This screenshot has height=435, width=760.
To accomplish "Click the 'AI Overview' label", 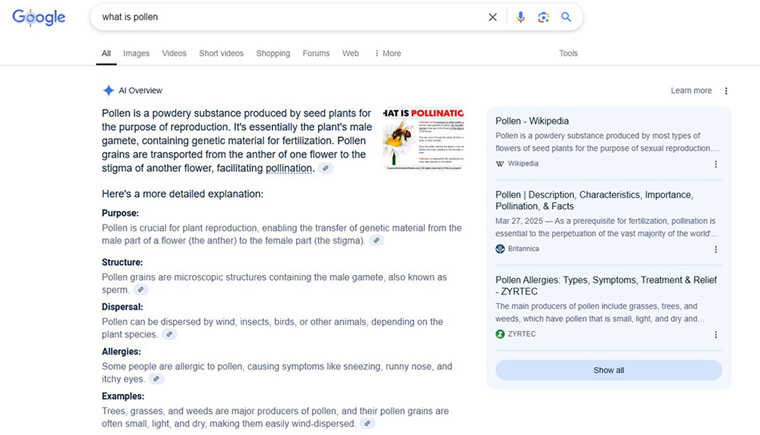I will coord(141,91).
